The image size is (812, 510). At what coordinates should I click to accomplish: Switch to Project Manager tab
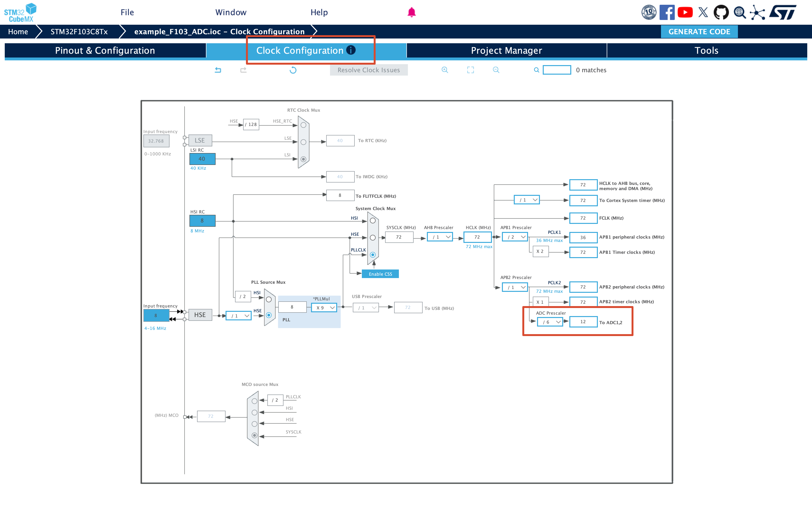506,51
